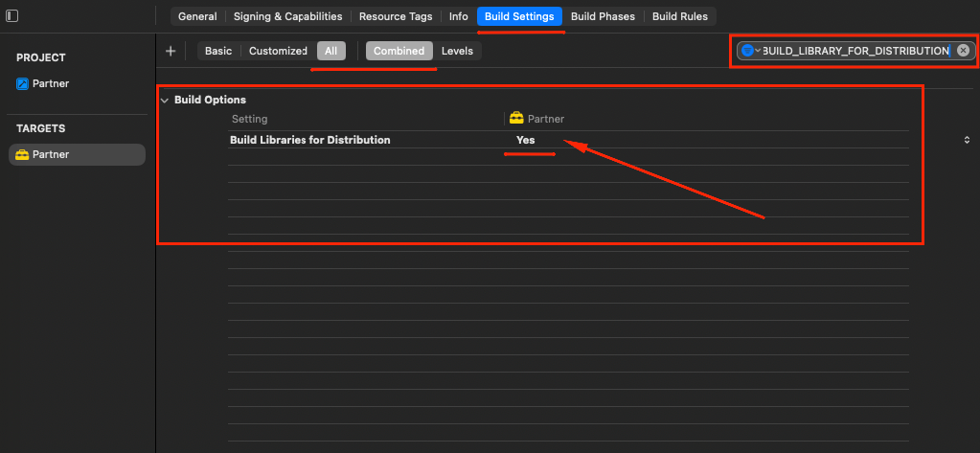Switch to the Resource Tags tab
Screen dimensions: 980x453
[x=396, y=16]
